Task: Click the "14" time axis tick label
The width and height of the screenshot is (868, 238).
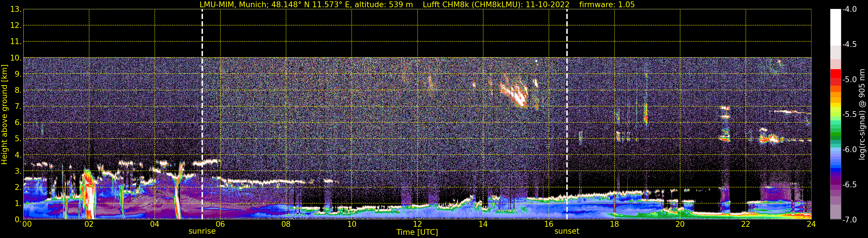Action: pyautogui.click(x=483, y=224)
